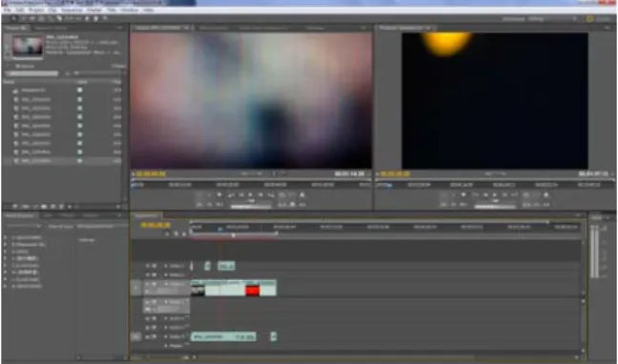Step forward one frame in Source monitor
Viewport: 618px width, 364px height.
tap(260, 195)
